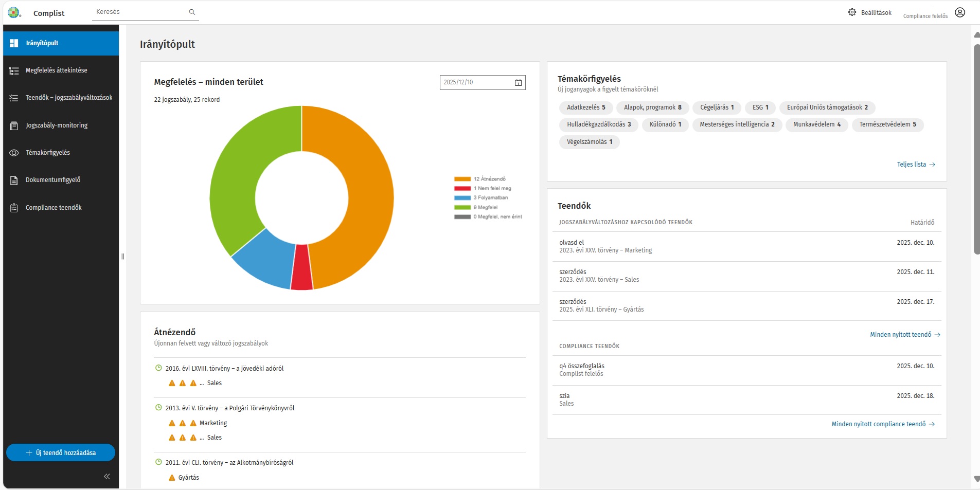Click the Compliance teendők clipboard icon
980x490 pixels.
[14, 208]
